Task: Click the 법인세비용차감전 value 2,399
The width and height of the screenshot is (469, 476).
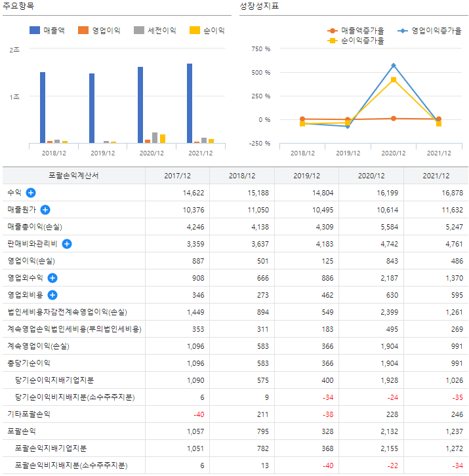Action: coord(390,312)
